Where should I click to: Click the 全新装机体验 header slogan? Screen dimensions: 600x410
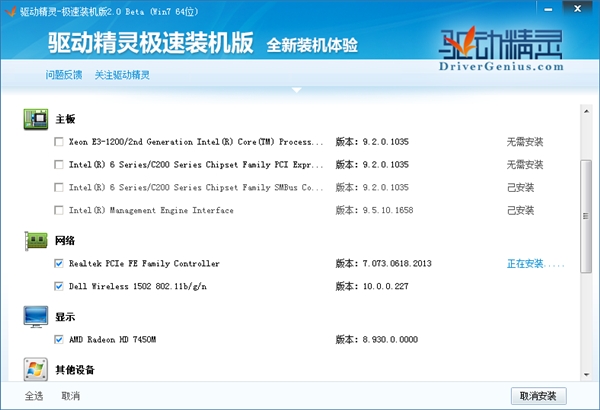point(312,45)
